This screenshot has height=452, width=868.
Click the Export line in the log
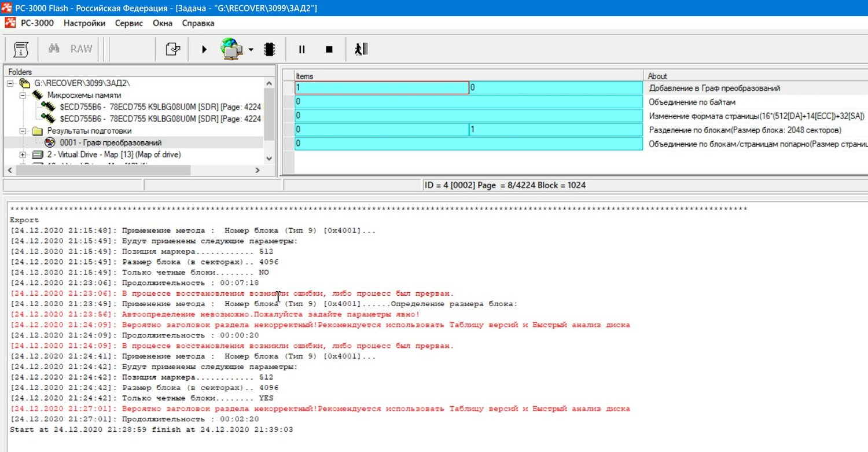pyautogui.click(x=24, y=220)
